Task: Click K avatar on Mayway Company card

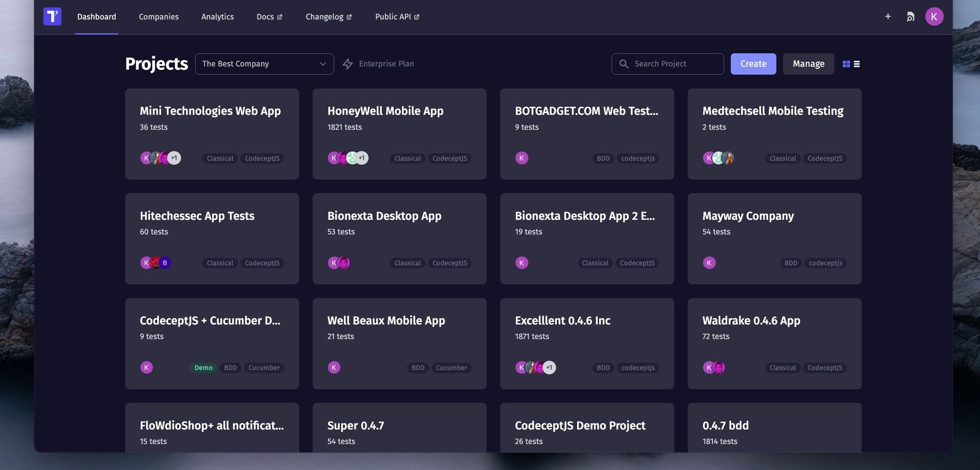Action: (x=709, y=263)
